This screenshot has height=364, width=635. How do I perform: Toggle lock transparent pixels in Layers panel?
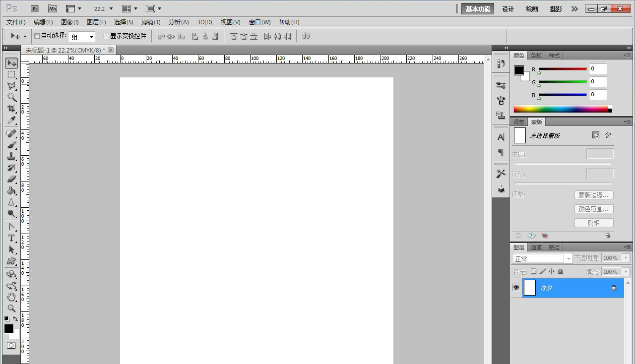click(x=533, y=271)
